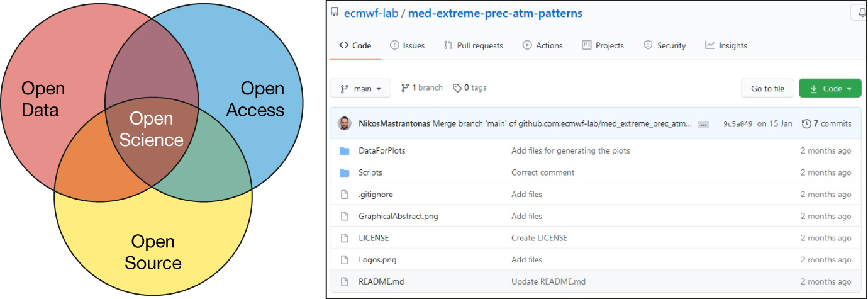Open the Pull requests tab

(x=473, y=45)
